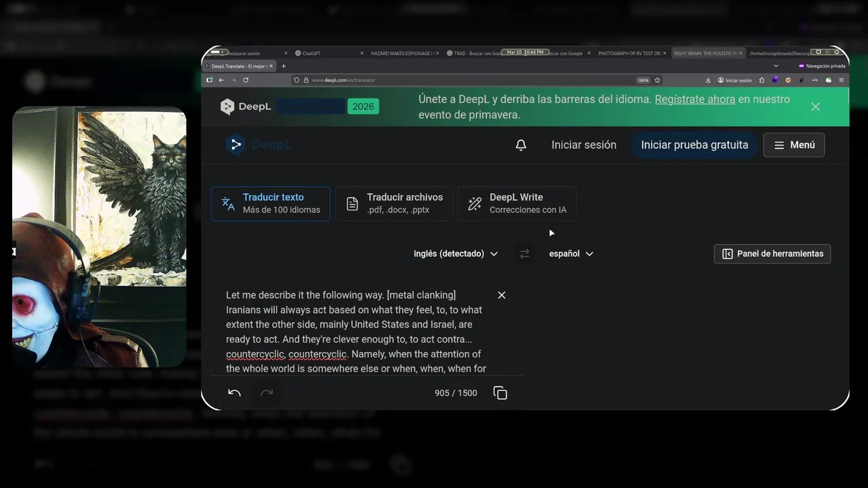Click the swap languages arrows icon
The image size is (868, 488).
point(524,253)
